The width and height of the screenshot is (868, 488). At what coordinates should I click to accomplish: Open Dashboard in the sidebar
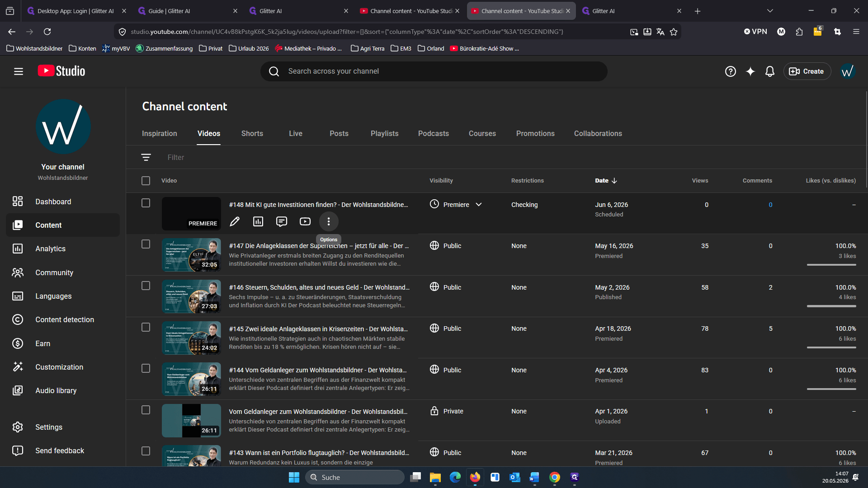[x=63, y=202]
